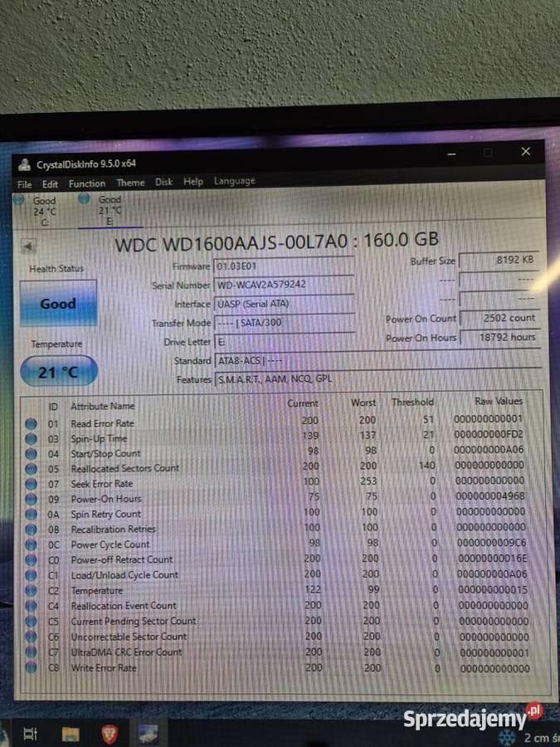Select the UltraDMA CRC Error Count attribute name
Screen dimensions: 560x747
coord(127,652)
